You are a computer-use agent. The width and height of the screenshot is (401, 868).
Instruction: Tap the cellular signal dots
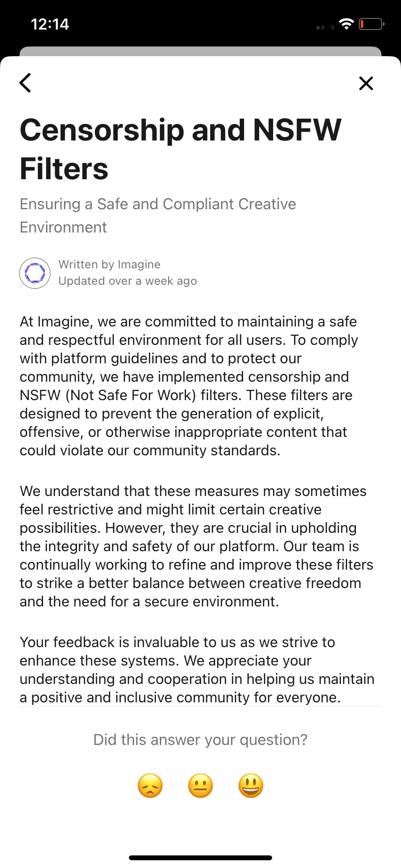(x=325, y=27)
